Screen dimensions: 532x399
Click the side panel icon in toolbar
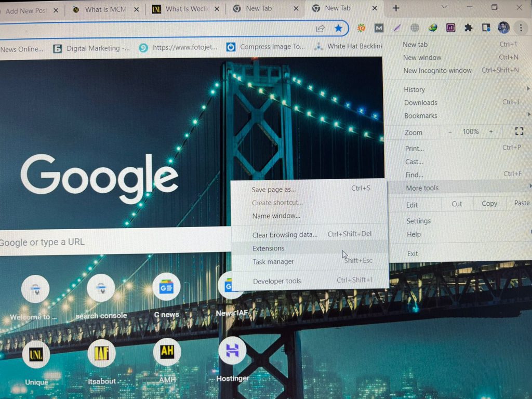tap(486, 28)
